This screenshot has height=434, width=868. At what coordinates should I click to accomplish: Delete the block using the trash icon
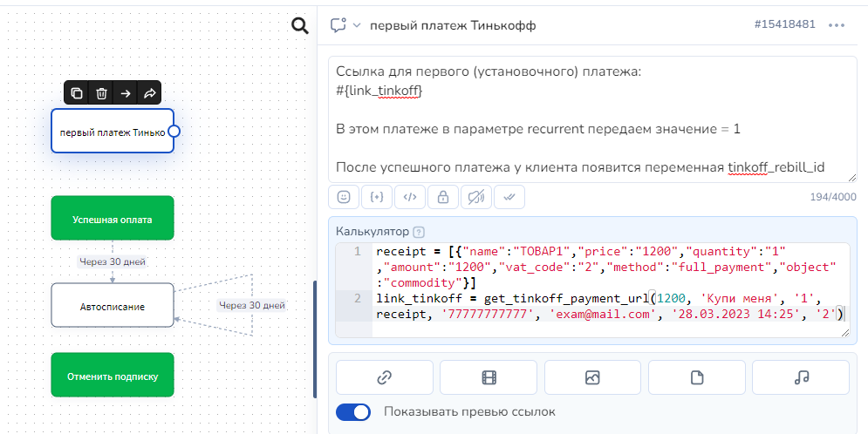pyautogui.click(x=101, y=93)
